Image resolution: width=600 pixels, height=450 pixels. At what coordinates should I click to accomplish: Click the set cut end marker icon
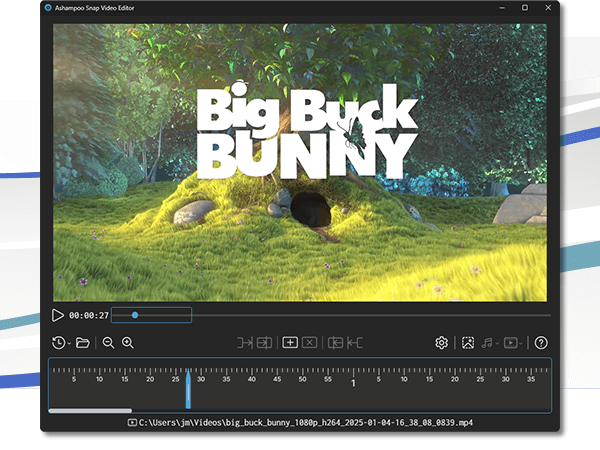pos(264,343)
